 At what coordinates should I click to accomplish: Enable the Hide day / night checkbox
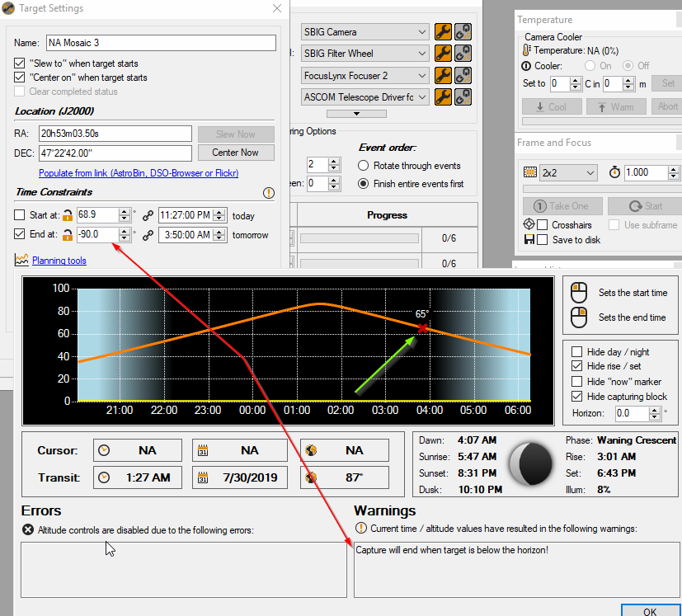click(575, 350)
